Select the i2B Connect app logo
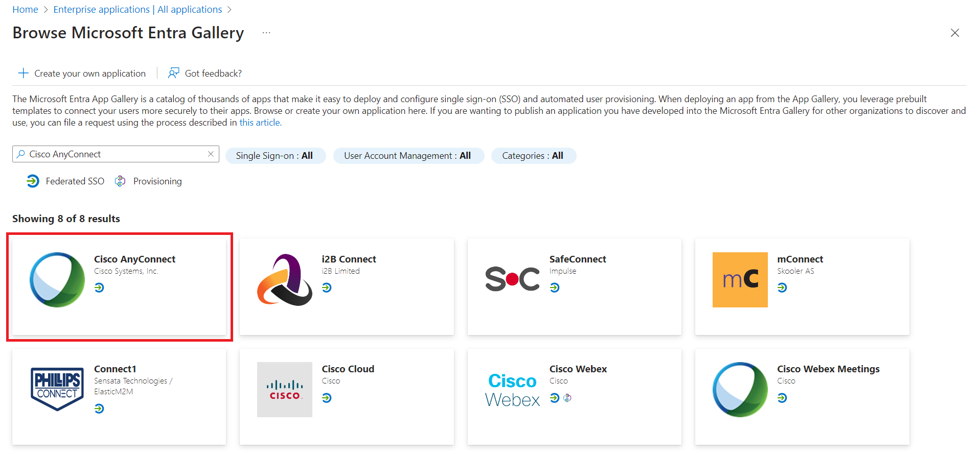Screen dimensions: 980x455 click(x=285, y=280)
